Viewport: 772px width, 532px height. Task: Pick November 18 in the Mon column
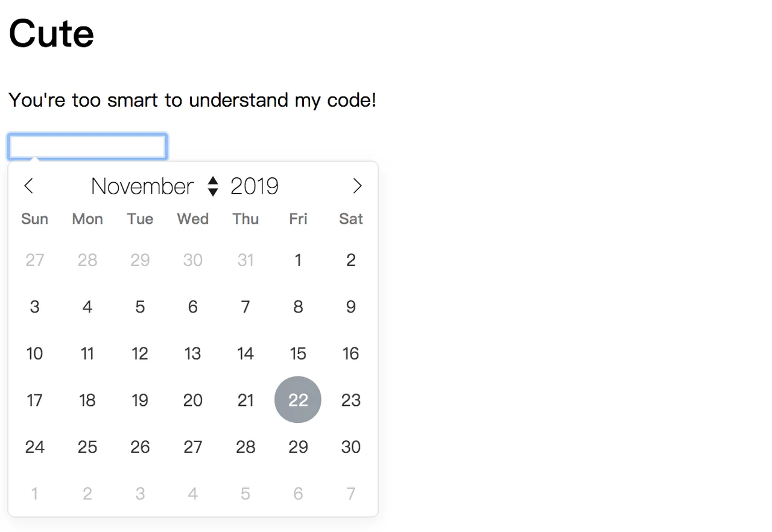[x=87, y=400]
